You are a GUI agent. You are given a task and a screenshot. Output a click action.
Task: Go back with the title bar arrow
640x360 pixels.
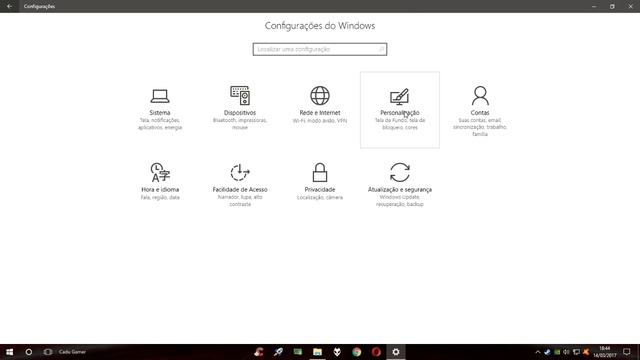[x=9, y=6]
